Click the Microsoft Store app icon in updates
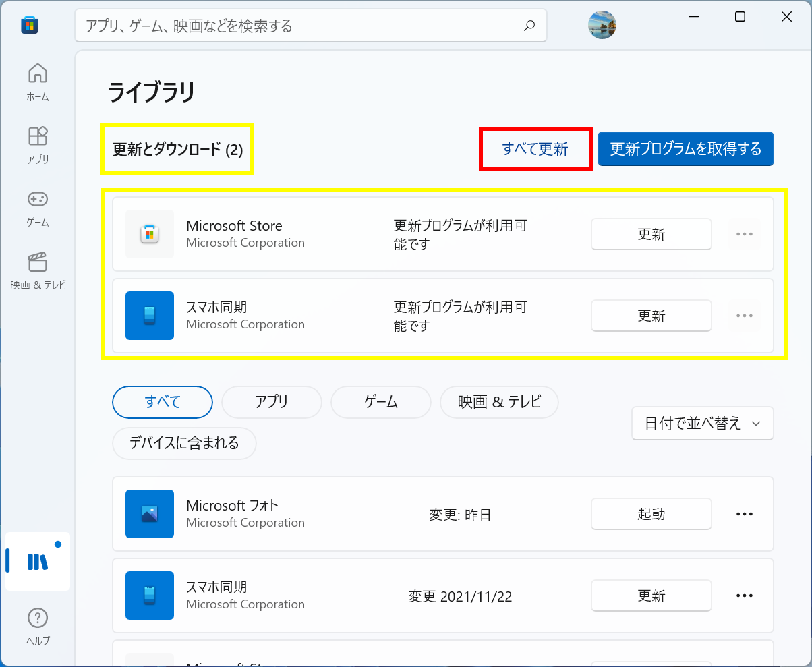This screenshot has width=812, height=667. 150,234
